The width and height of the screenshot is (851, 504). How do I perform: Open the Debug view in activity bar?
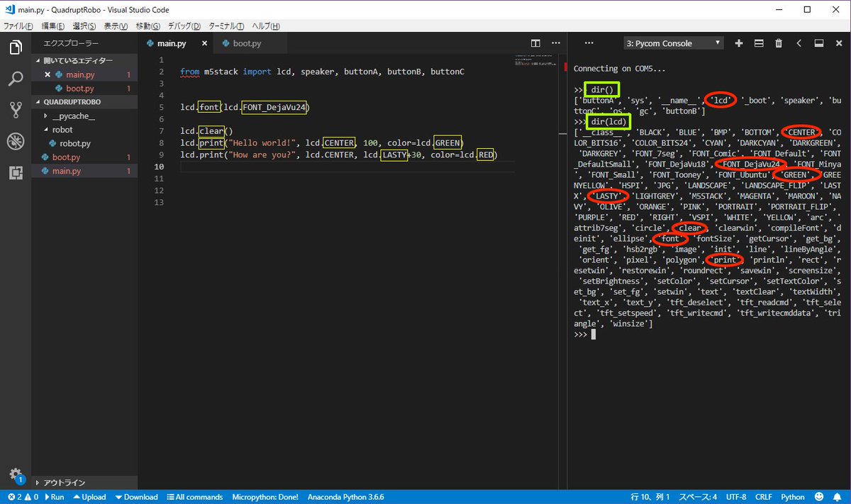16,141
